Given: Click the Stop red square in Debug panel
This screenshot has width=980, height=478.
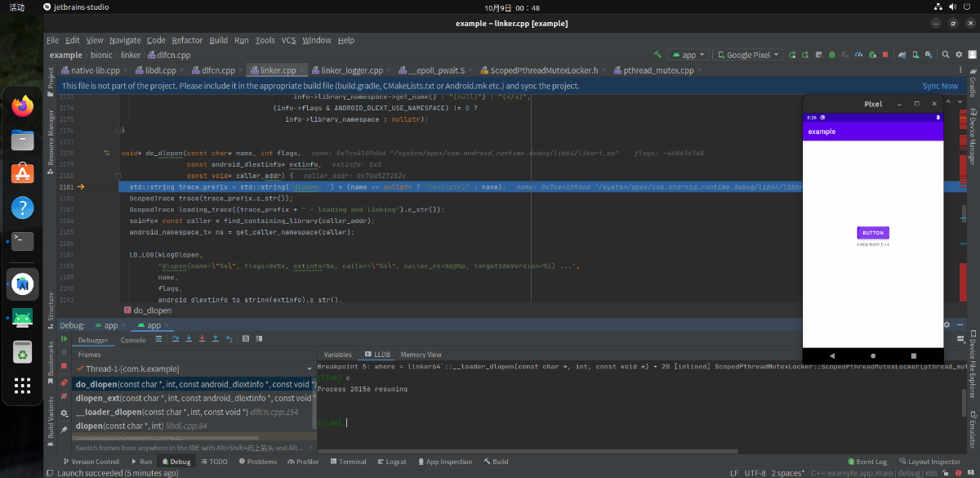Looking at the screenshot, I should tap(64, 366).
